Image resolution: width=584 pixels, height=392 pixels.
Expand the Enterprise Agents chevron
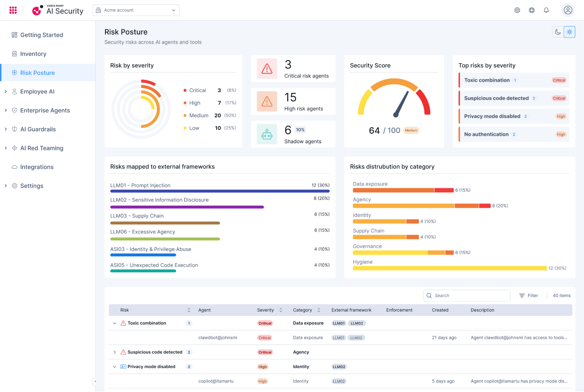tap(6, 110)
